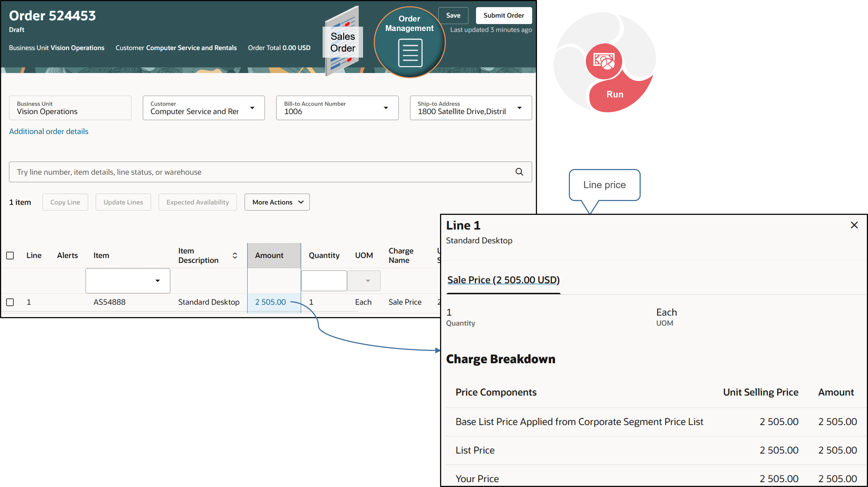Expand the Customer dropdown

pyautogui.click(x=253, y=108)
